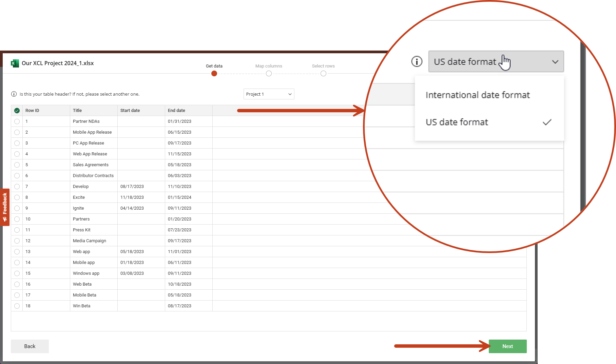Click the Map columns step circle
This screenshot has height=364, width=616.
tap(269, 73)
